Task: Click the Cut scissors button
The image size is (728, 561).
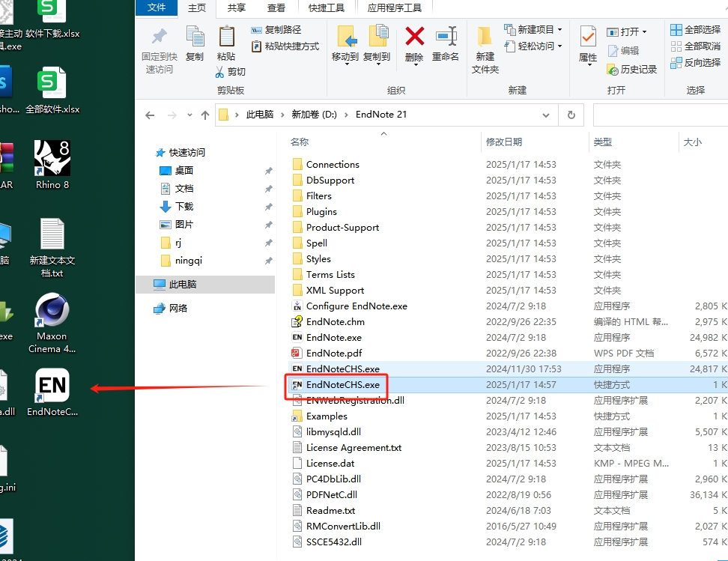Action: coord(230,71)
